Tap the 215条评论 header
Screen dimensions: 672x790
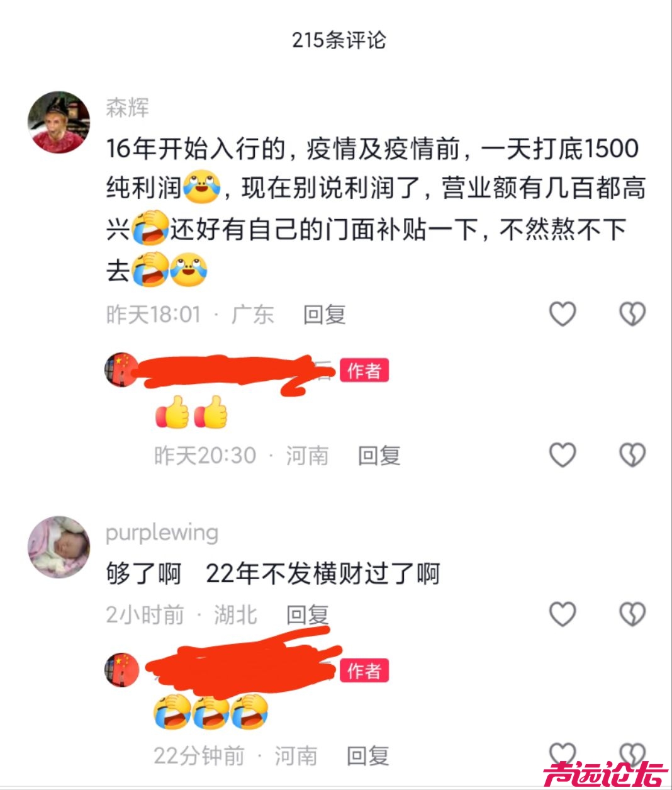coord(339,40)
